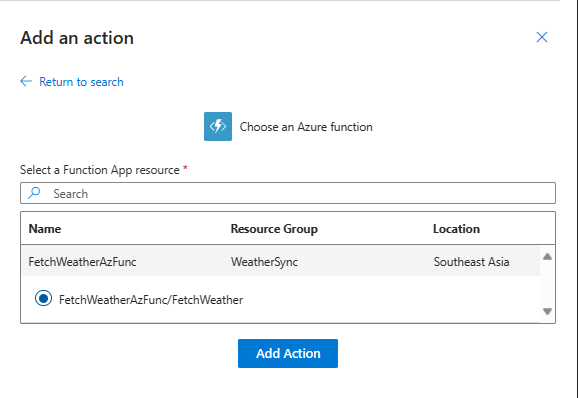This screenshot has width=578, height=398.
Task: Click the Select a Function App resource label
Action: (100, 170)
